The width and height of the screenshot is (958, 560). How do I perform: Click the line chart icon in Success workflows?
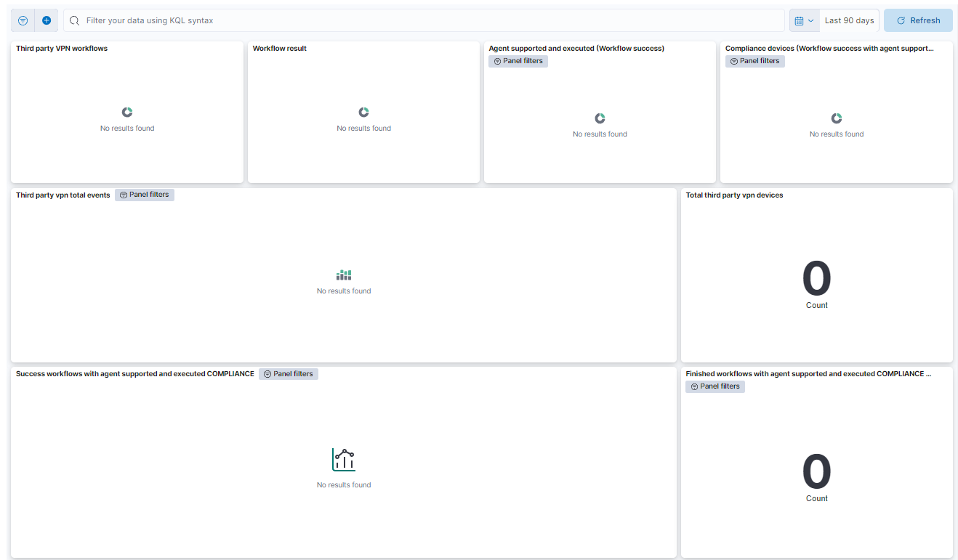(x=344, y=460)
